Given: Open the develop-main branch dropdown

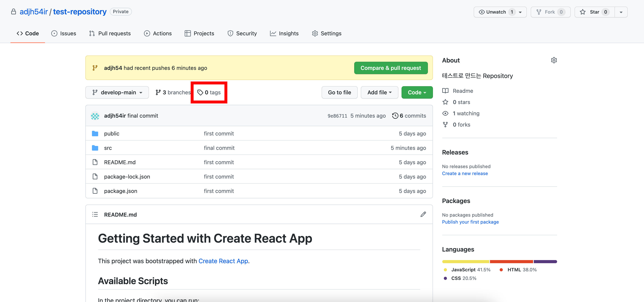Looking at the screenshot, I should tap(117, 93).
